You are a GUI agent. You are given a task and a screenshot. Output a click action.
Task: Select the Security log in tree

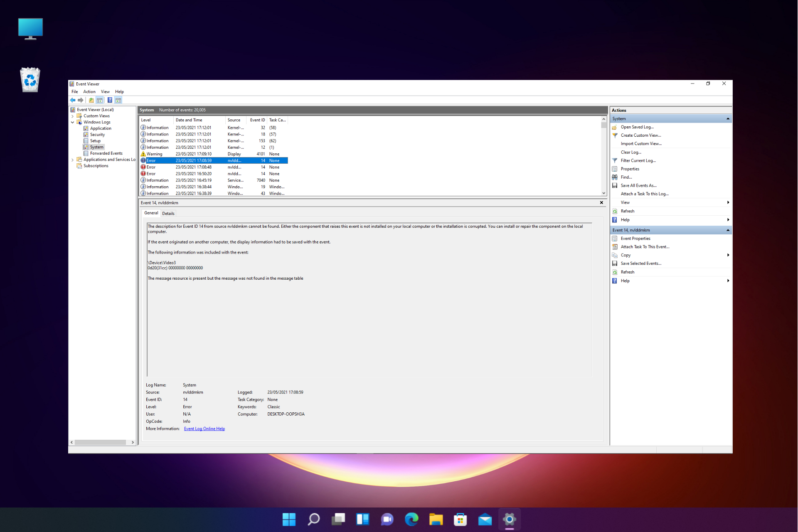(x=97, y=135)
